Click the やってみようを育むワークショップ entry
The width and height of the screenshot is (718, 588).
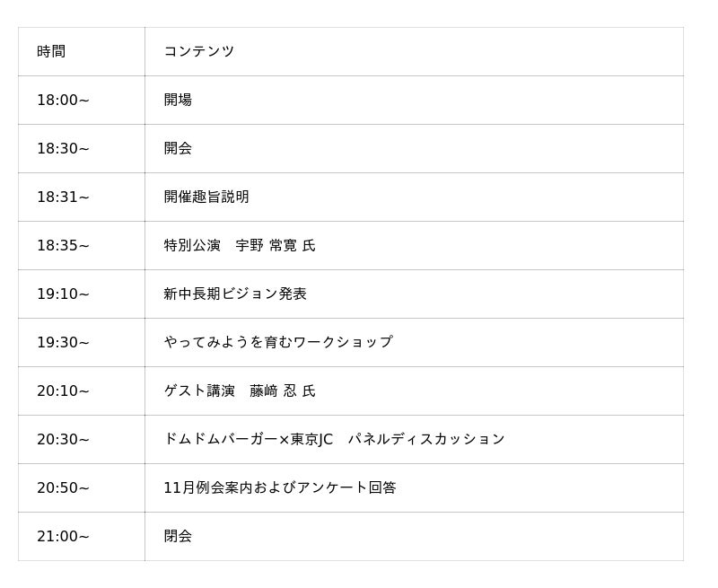[278, 343]
